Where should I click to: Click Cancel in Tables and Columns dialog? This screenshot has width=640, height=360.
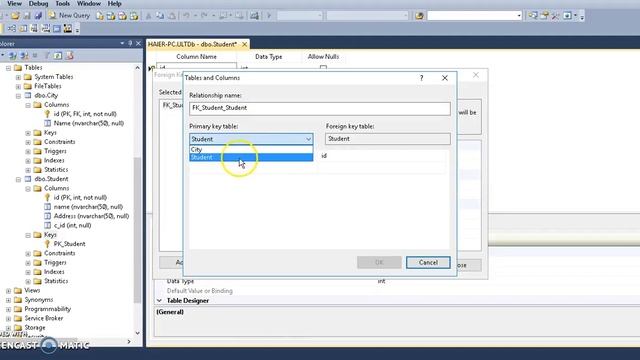(x=428, y=262)
